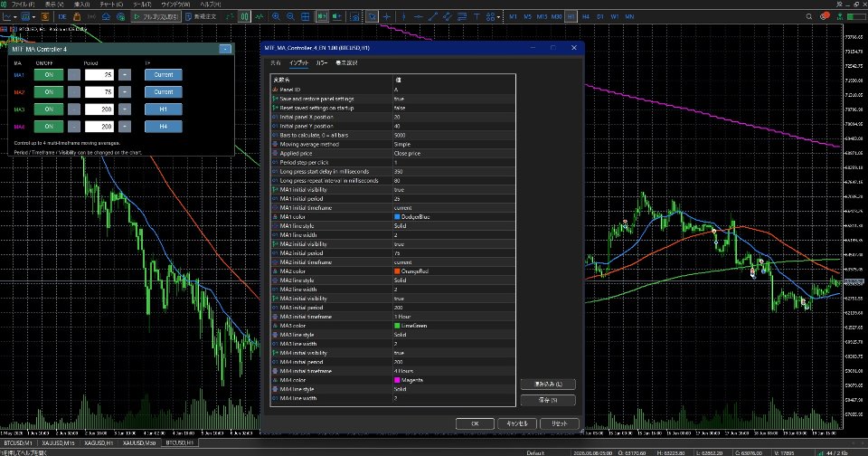Select the vertical line drawing tool

point(403,16)
